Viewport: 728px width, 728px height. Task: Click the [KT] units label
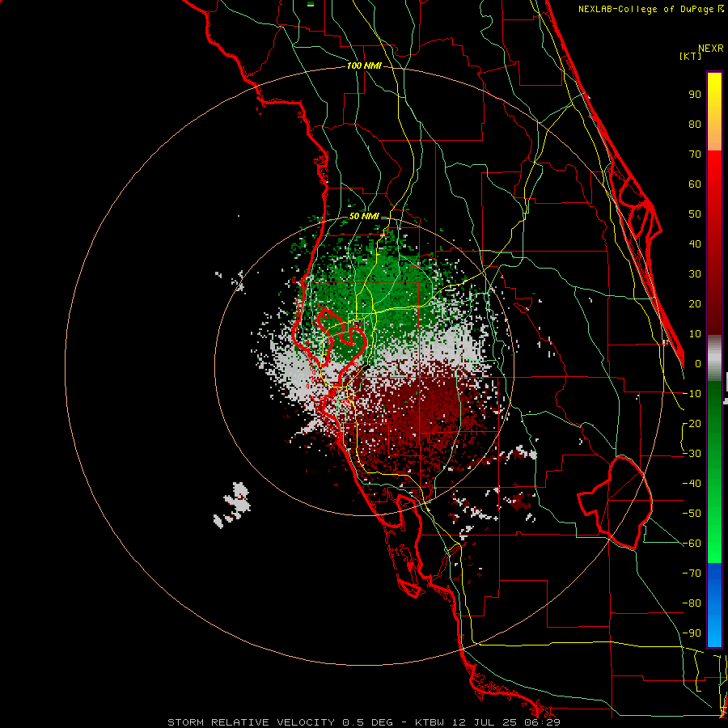point(691,56)
